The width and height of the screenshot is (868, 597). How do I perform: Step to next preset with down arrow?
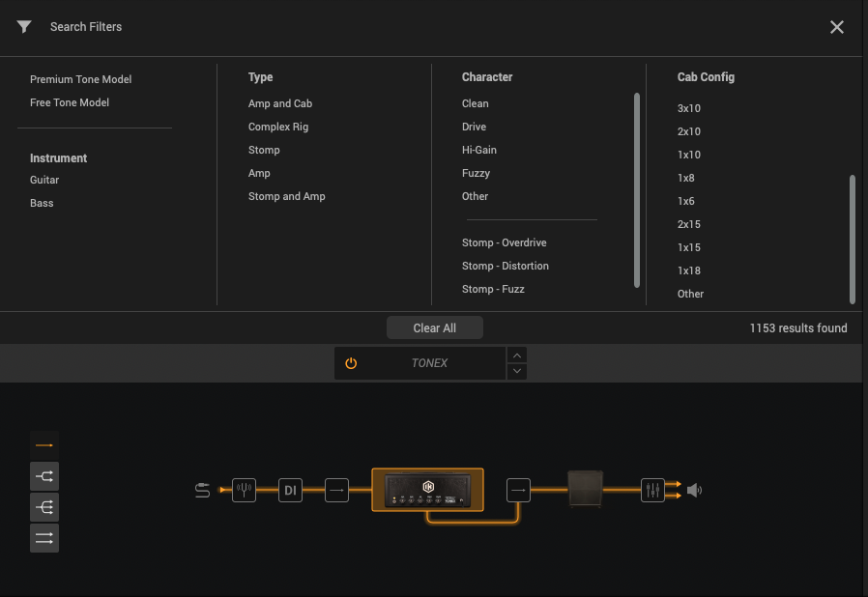click(x=517, y=372)
